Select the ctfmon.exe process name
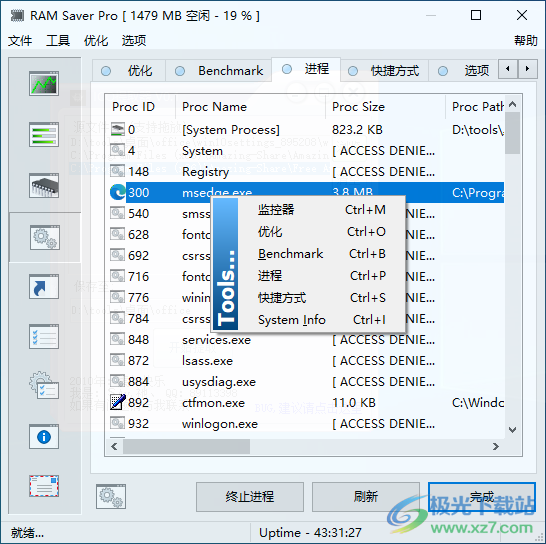The image size is (546, 544). [x=213, y=403]
